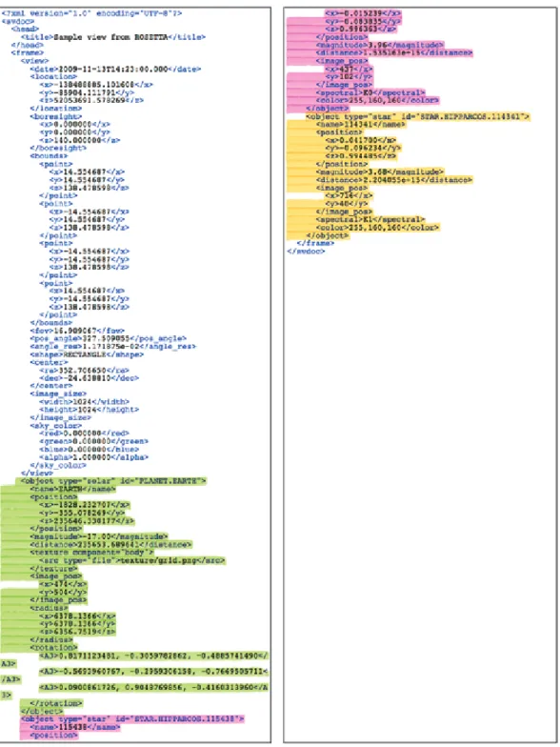Click the opening '<bounds>' tag

click(x=49, y=156)
